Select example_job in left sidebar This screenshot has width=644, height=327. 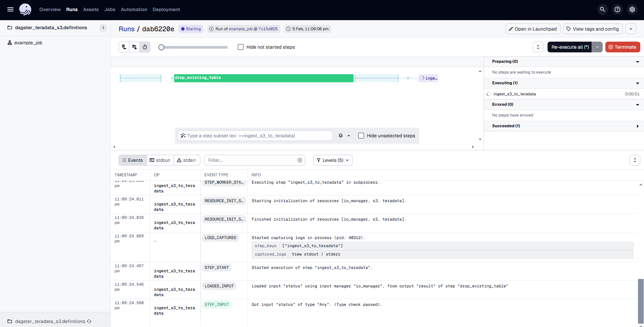pos(28,43)
